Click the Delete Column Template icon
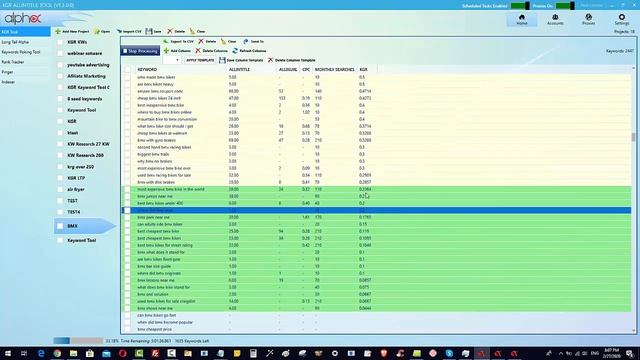The height and width of the screenshot is (360, 640). point(270,60)
